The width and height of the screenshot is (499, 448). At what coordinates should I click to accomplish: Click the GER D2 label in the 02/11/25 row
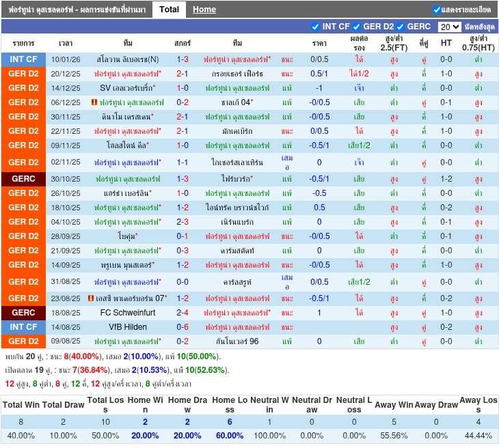(x=23, y=162)
